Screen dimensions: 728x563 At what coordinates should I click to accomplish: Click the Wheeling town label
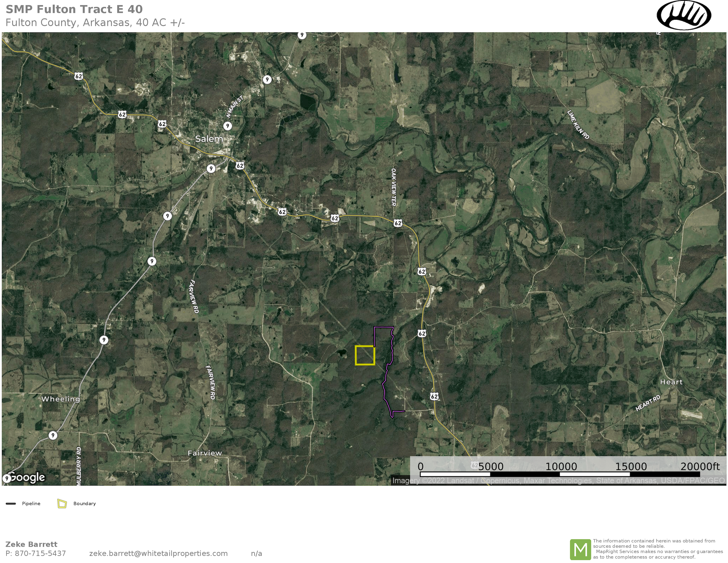[60, 399]
